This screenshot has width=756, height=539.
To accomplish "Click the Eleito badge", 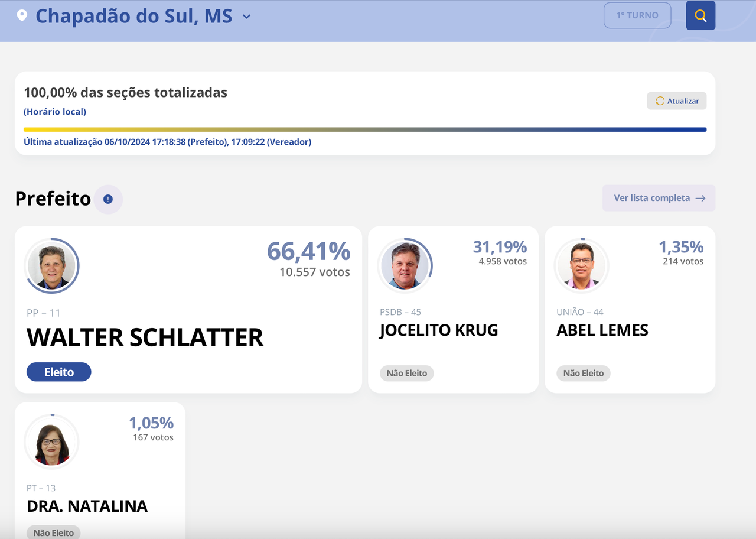I will (59, 372).
